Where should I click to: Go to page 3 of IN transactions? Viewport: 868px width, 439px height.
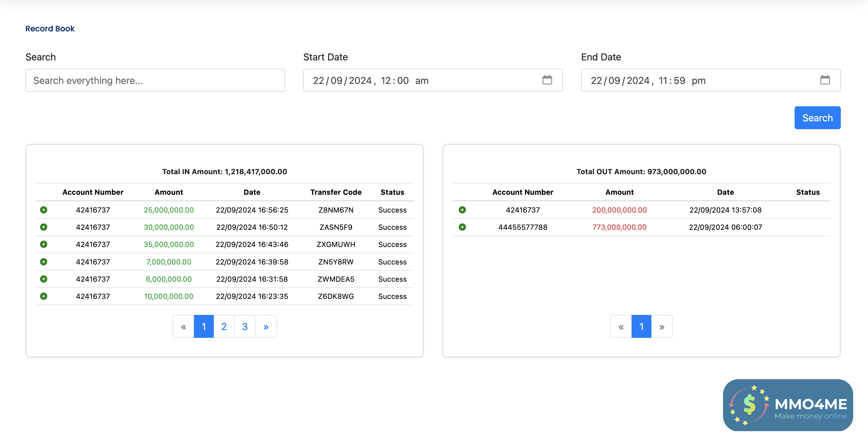tap(245, 326)
